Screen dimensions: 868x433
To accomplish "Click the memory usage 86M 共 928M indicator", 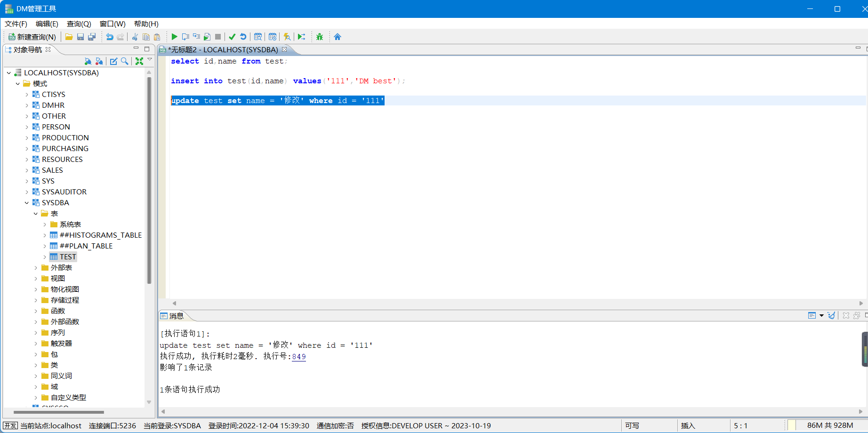I will [x=830, y=425].
